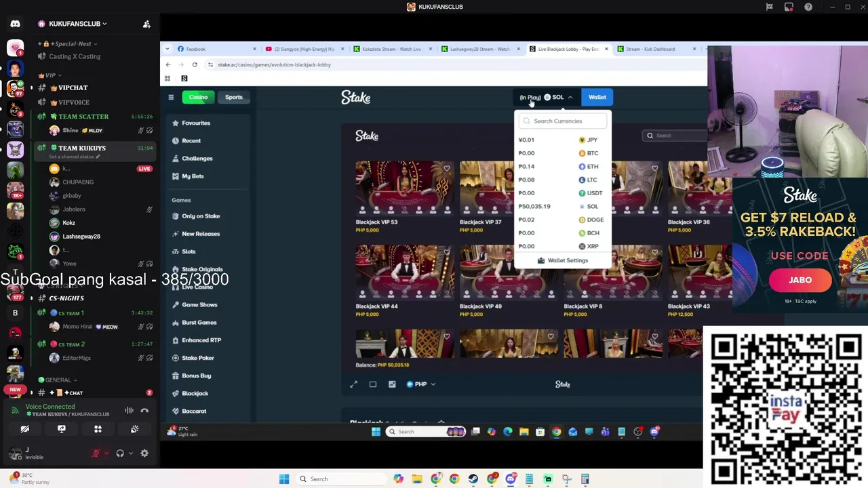The width and height of the screenshot is (868, 488).
Task: Collapse the VIP channel category
Action: [x=50, y=75]
